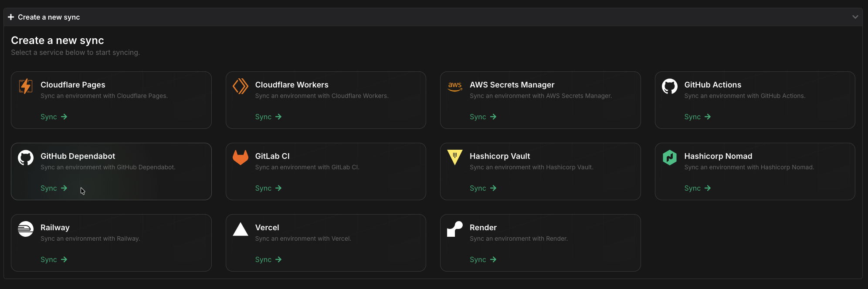868x289 pixels.
Task: Click the GitHub Dependabot octocat icon
Action: 26,158
